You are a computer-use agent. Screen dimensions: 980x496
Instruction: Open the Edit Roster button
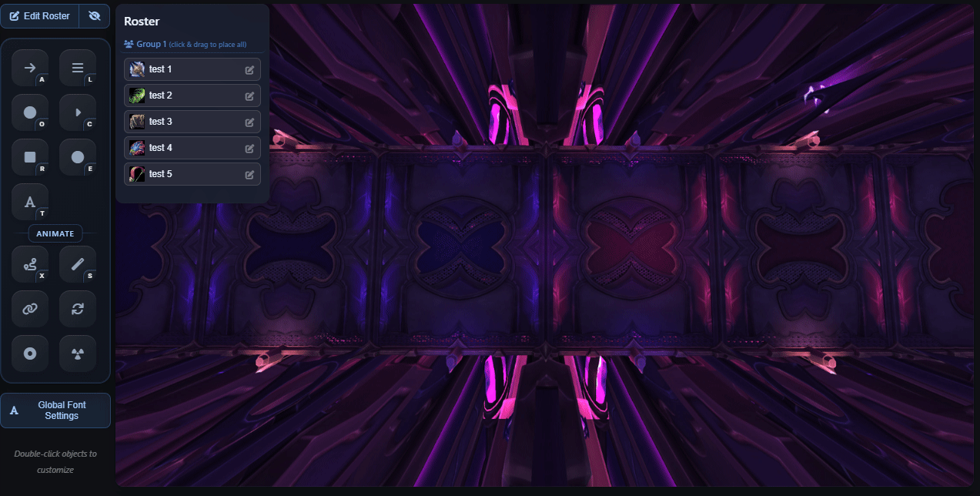coord(39,15)
